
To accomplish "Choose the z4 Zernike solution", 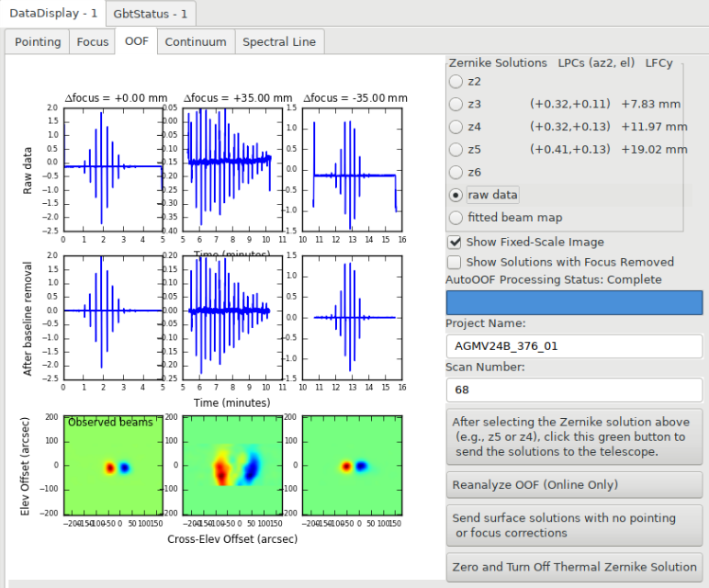I will (456, 127).
